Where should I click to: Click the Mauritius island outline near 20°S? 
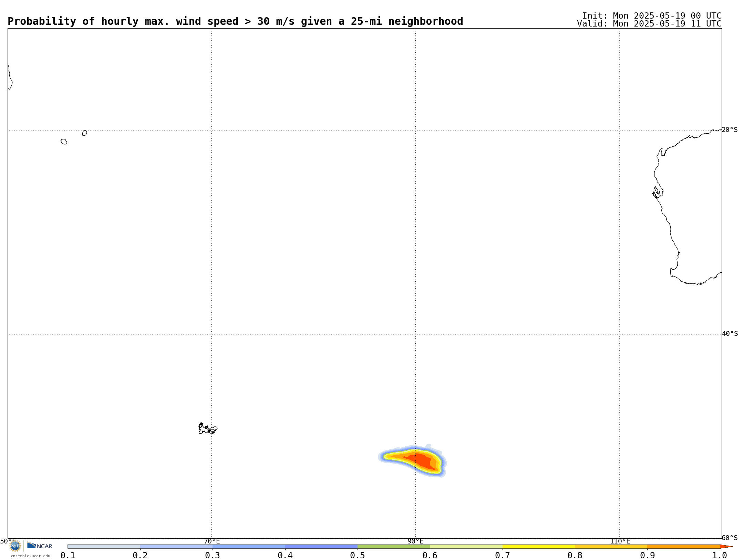(x=84, y=133)
